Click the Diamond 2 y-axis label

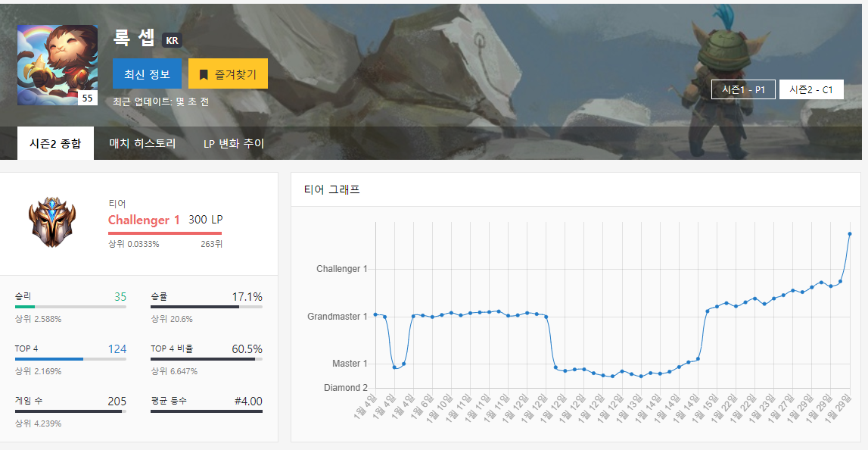coord(345,387)
